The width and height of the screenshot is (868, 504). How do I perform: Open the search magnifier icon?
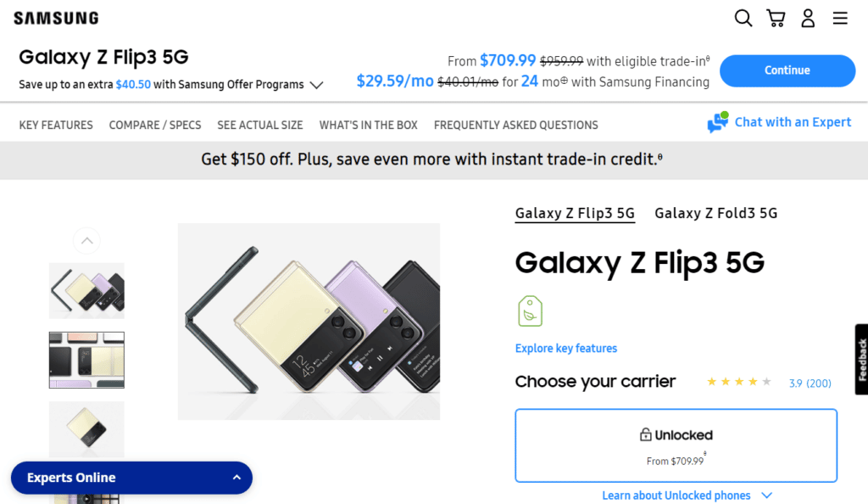pyautogui.click(x=743, y=18)
